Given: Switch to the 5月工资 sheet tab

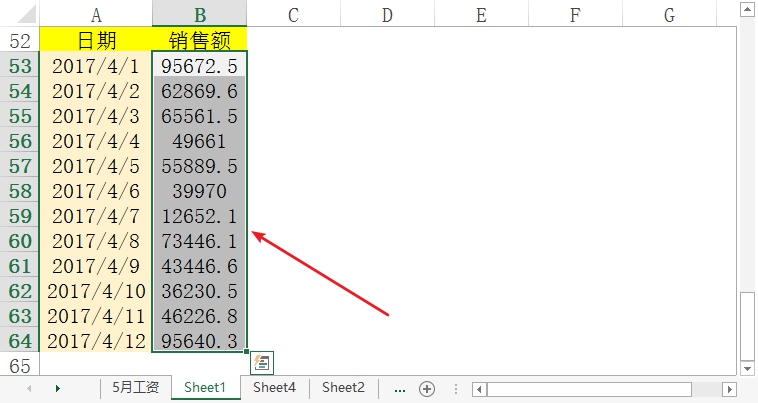Looking at the screenshot, I should point(136,388).
